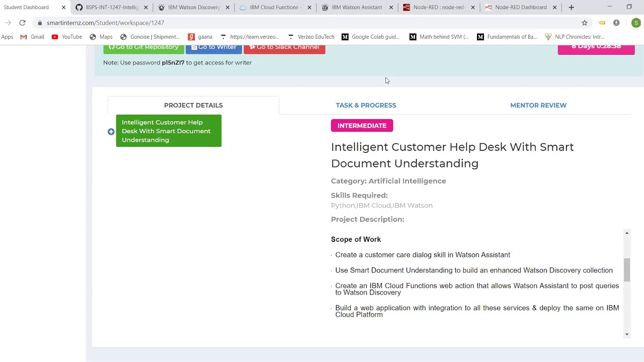This screenshot has height=362, width=644.
Task: Click the description panel scrollbar thumb
Action: tap(627, 270)
